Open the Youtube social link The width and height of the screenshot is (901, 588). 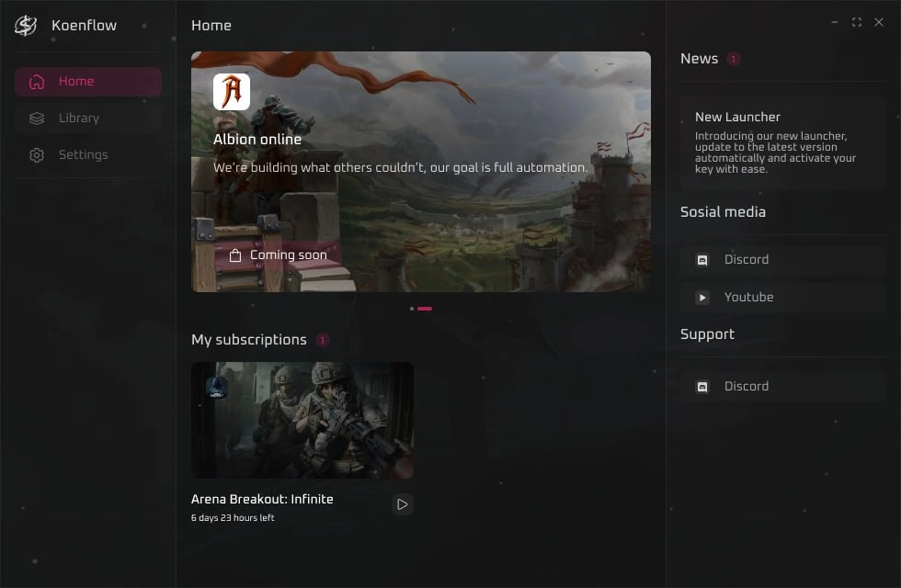(x=782, y=298)
